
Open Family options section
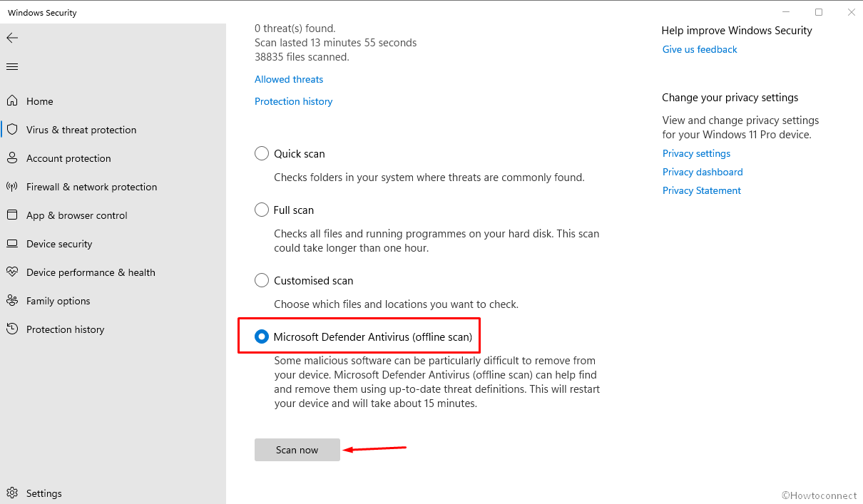tap(58, 301)
